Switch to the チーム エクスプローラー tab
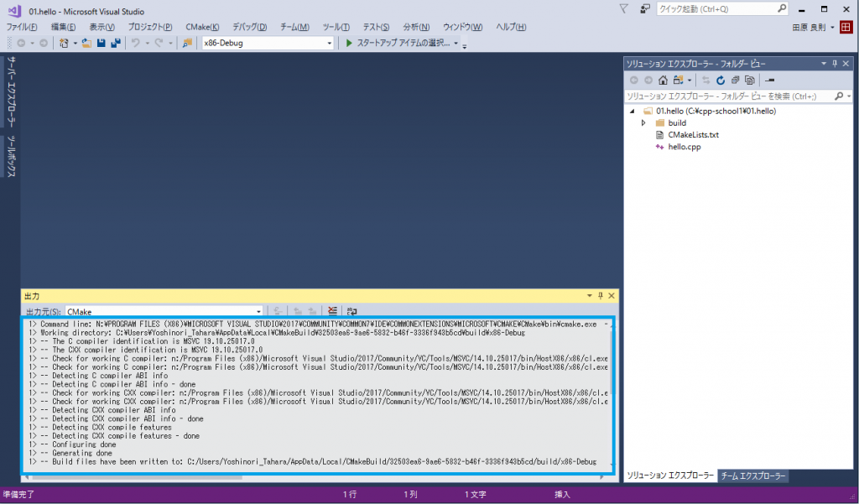The height and width of the screenshot is (504, 859). [x=752, y=475]
